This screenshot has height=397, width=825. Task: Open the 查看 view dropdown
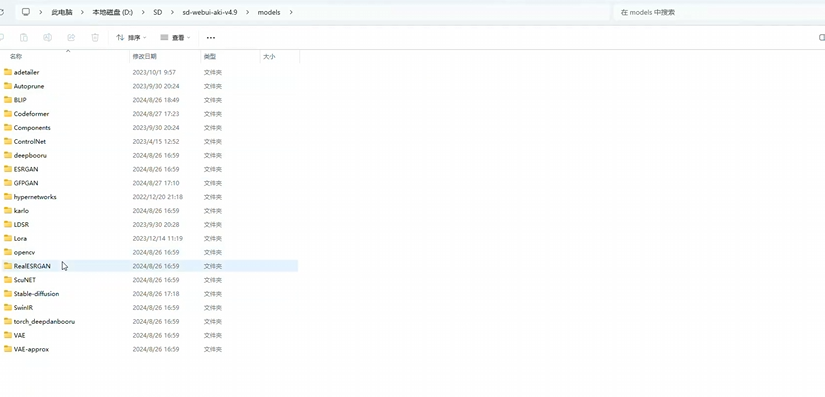(x=175, y=38)
